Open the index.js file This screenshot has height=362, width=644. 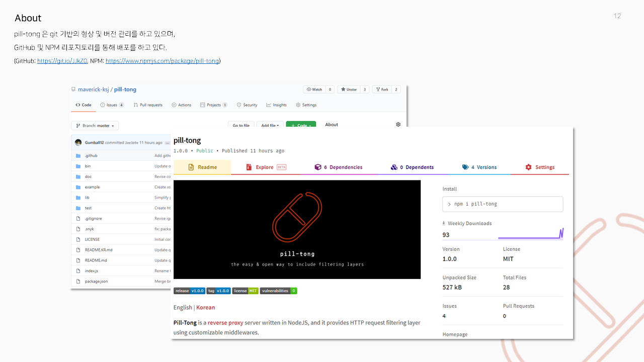(91, 271)
